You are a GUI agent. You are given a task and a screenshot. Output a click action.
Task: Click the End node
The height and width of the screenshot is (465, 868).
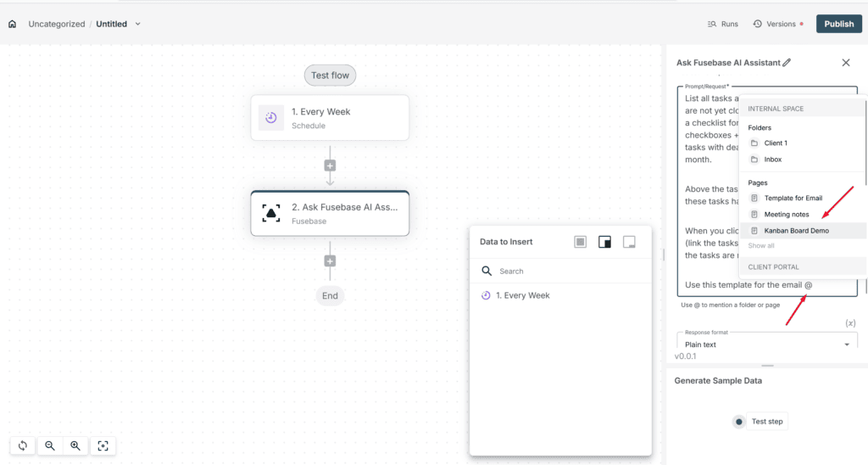coord(330,295)
